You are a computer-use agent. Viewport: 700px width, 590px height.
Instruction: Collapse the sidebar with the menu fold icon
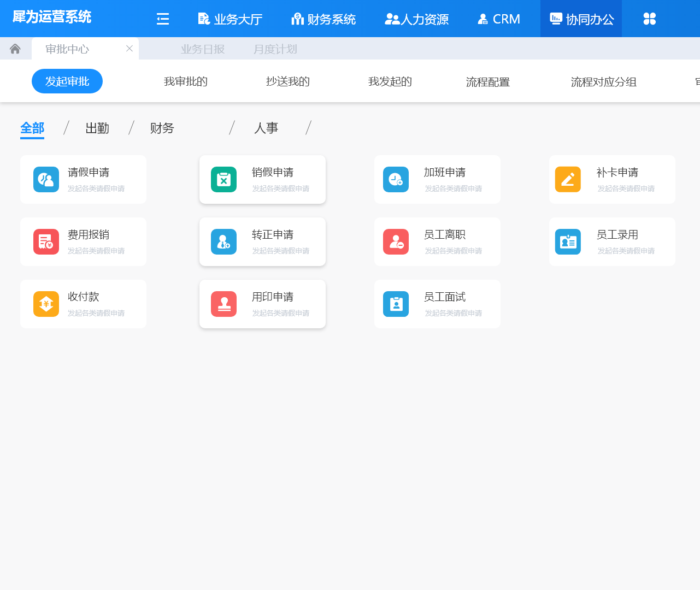tap(163, 19)
